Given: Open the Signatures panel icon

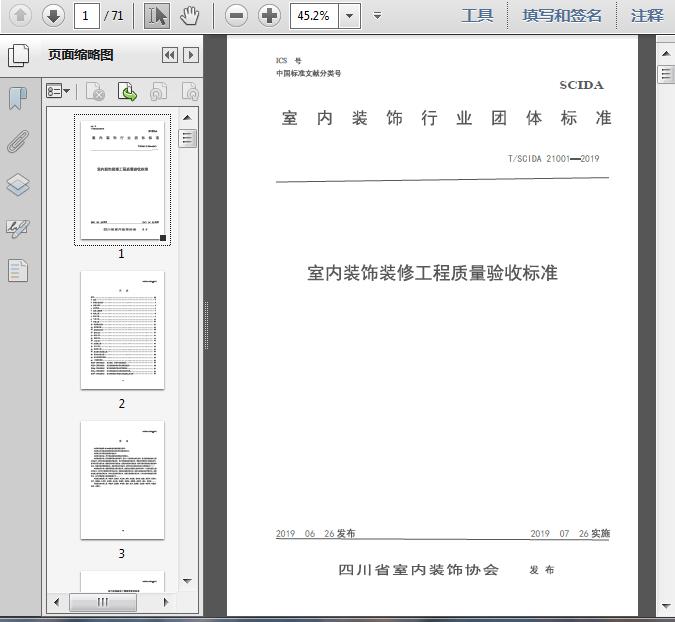Looking at the screenshot, I should [x=18, y=229].
